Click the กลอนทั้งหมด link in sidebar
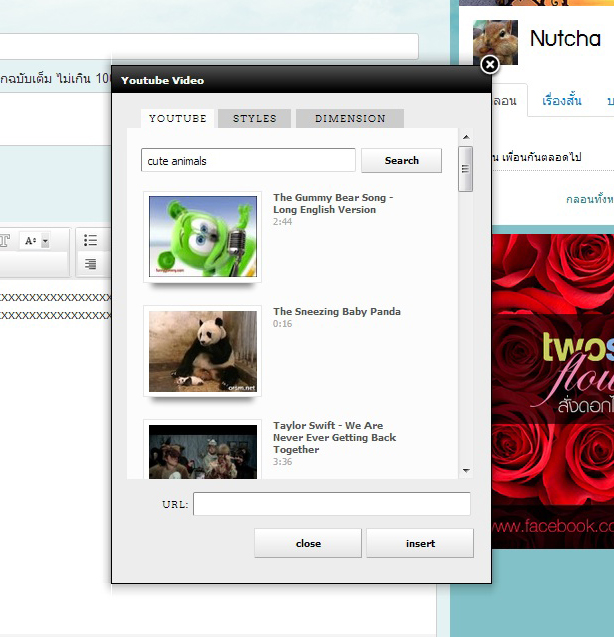Image resolution: width=614 pixels, height=637 pixels. pyautogui.click(x=590, y=199)
